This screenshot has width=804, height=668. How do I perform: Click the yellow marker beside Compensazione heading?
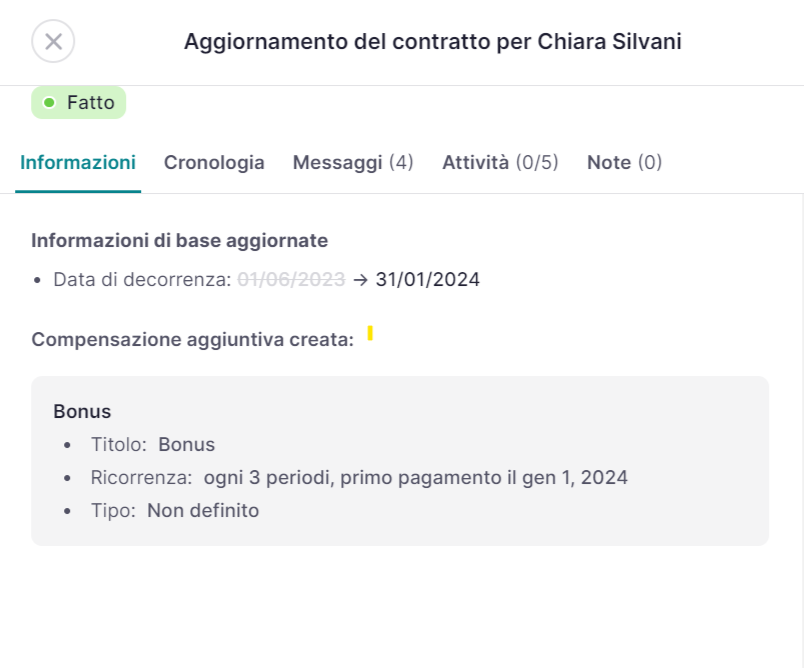click(370, 333)
